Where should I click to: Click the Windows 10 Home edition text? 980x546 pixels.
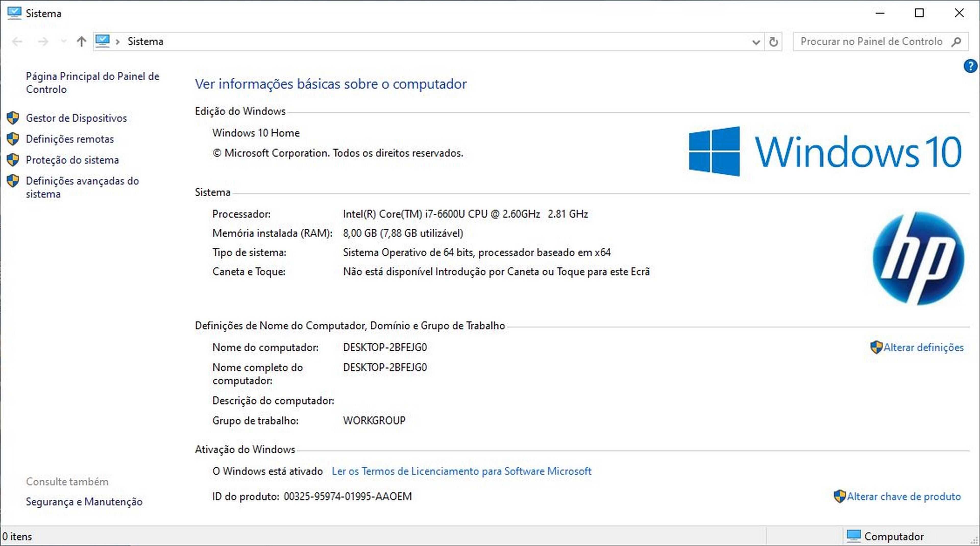(256, 133)
